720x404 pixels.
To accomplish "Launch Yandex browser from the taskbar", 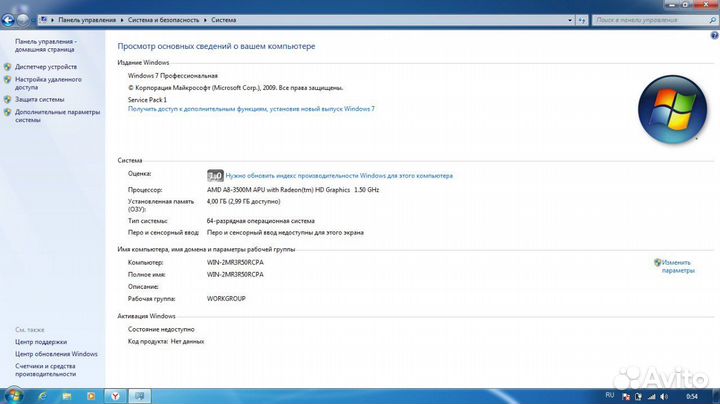I will (x=114, y=396).
